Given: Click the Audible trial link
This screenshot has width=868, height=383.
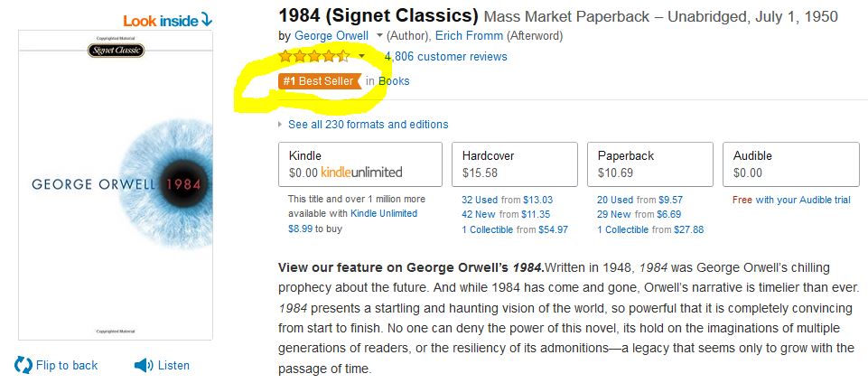Looking at the screenshot, I should click(803, 200).
